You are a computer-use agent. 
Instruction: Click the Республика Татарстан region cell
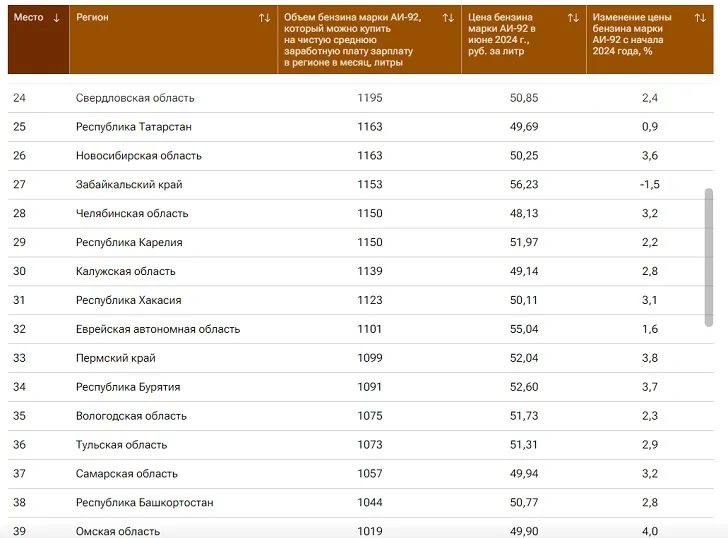[134, 127]
